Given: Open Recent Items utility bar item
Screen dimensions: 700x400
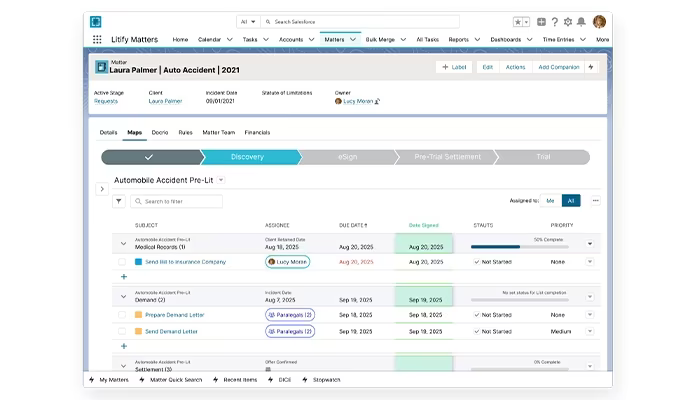Looking at the screenshot, I should (x=235, y=380).
